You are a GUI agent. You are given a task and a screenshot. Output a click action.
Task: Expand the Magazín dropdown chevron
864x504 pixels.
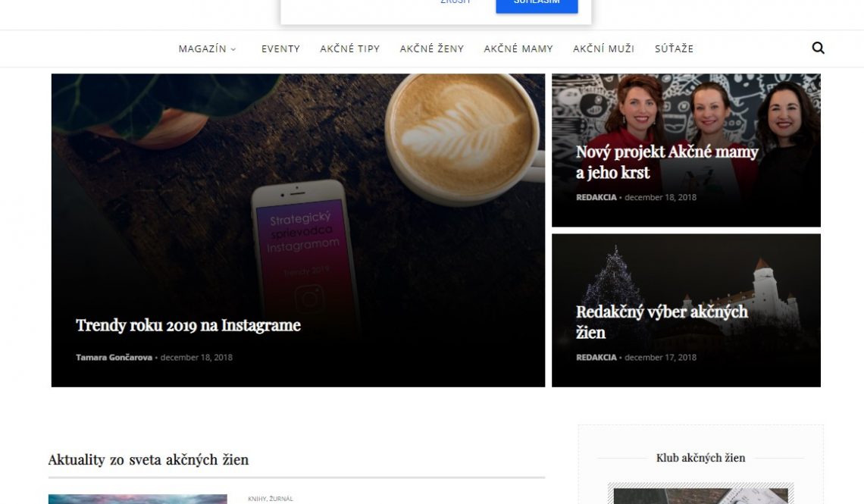pos(233,49)
